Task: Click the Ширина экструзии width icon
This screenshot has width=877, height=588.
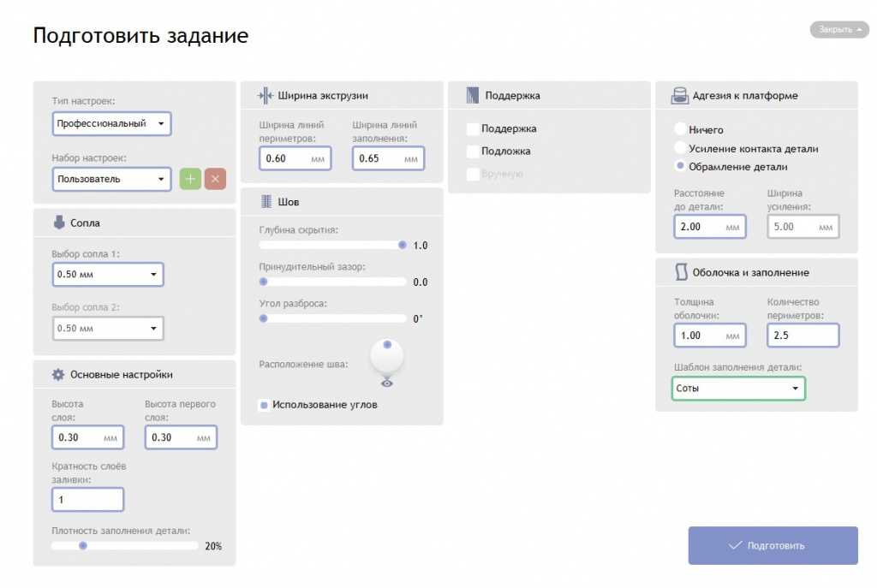Action: 265,96
